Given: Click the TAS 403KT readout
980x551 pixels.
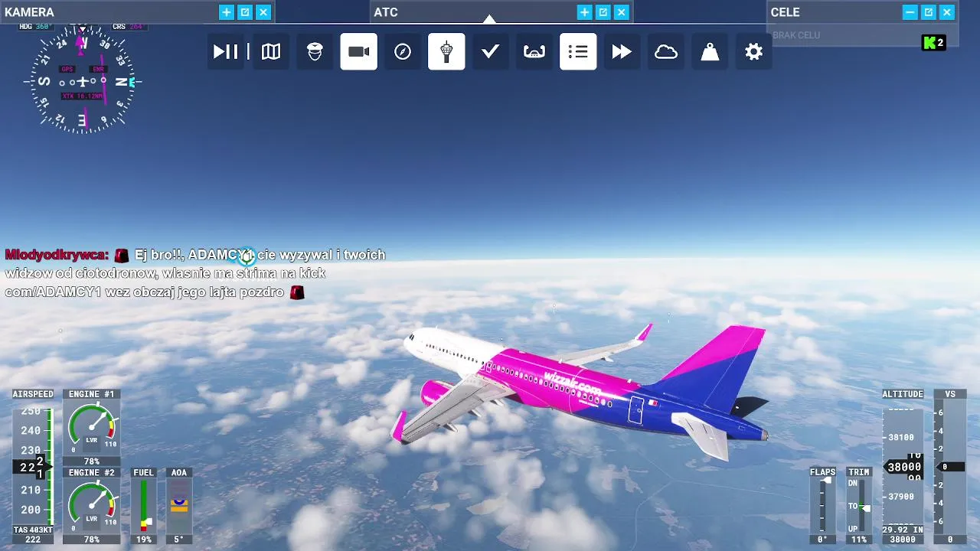Looking at the screenshot, I should pos(33,530).
